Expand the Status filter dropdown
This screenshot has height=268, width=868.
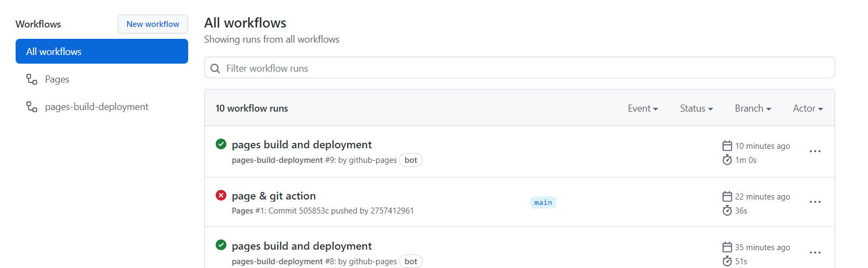pyautogui.click(x=697, y=108)
